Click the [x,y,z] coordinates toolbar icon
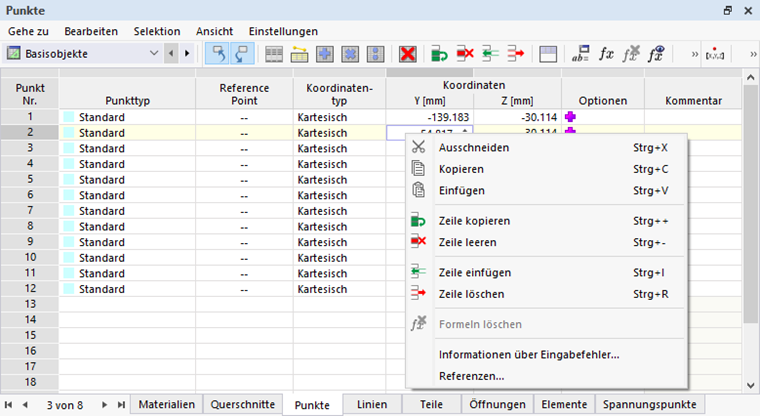 tap(715, 54)
